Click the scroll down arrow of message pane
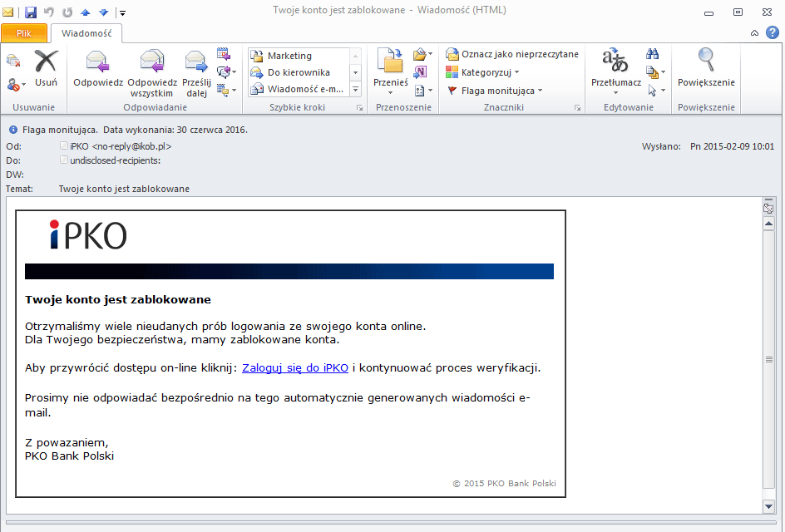This screenshot has height=532, width=785. coord(769,506)
